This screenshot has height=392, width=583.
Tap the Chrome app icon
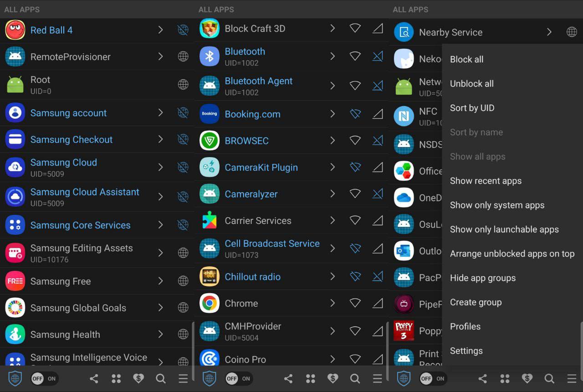pos(210,303)
